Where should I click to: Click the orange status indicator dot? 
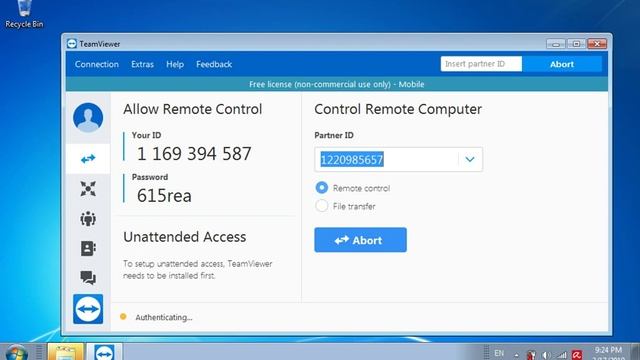pos(123,316)
